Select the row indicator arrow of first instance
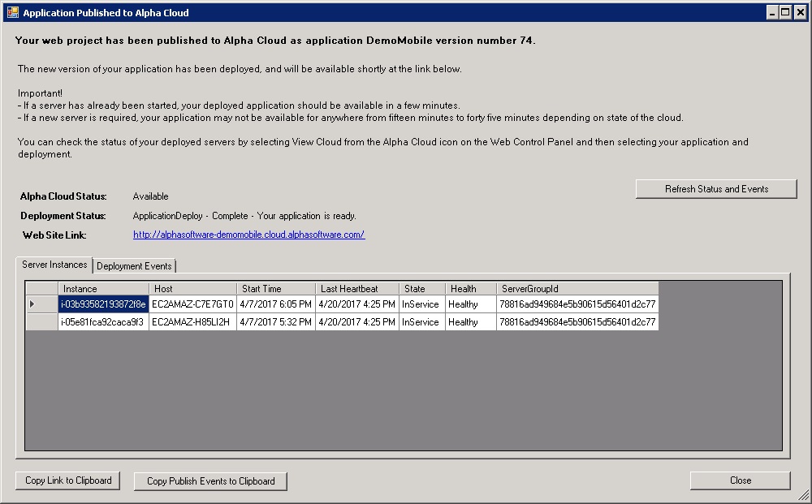 coord(32,304)
